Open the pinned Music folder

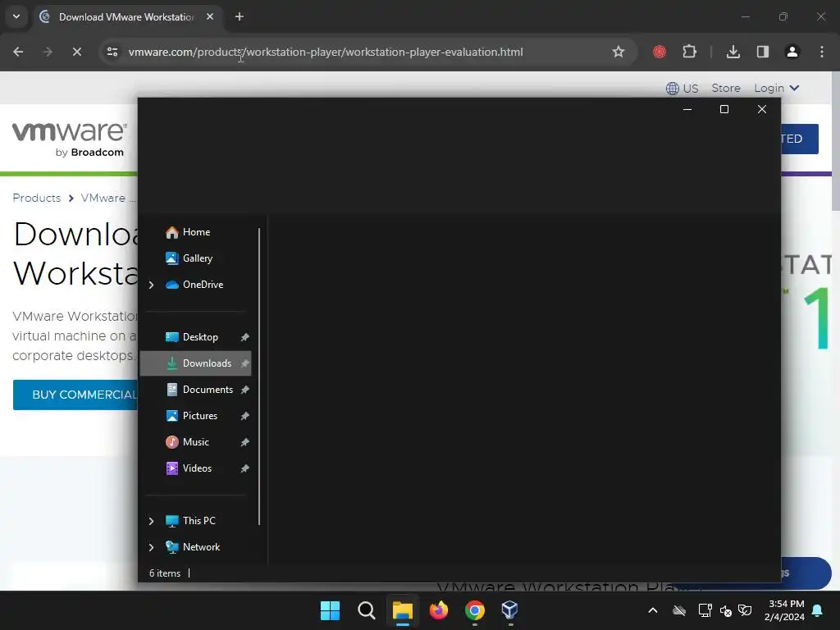tap(195, 442)
